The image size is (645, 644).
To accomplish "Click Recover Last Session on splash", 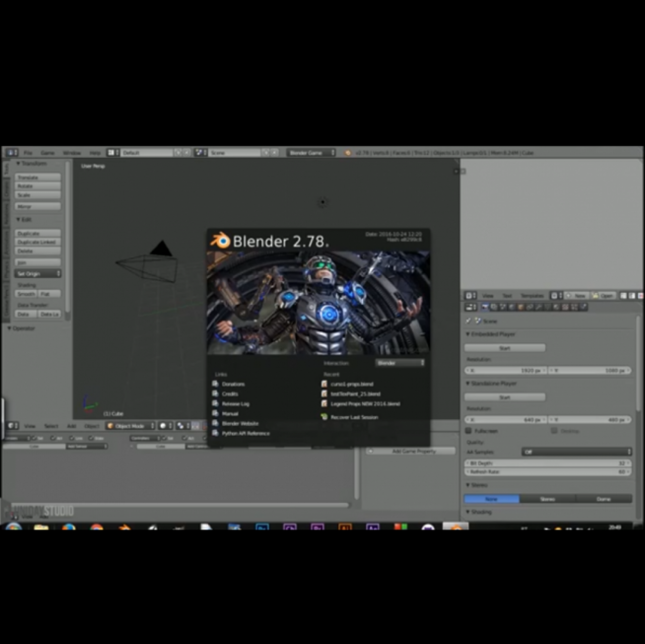I will point(354,417).
